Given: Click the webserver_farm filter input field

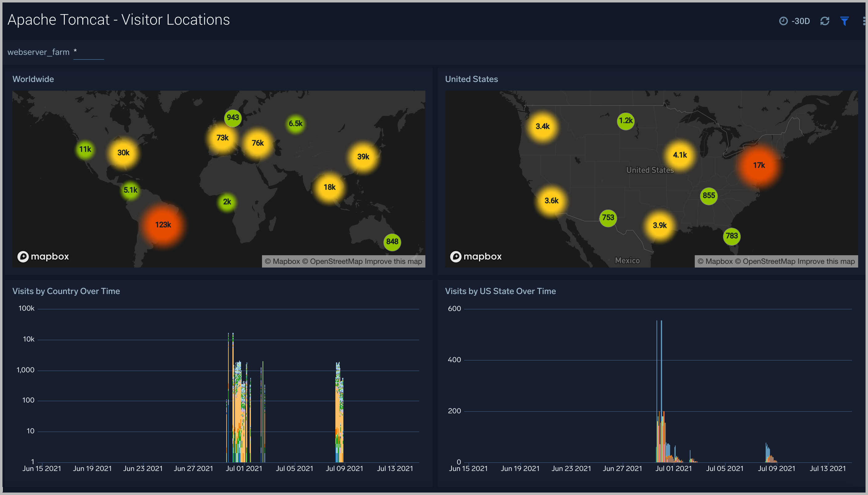Looking at the screenshot, I should (89, 52).
